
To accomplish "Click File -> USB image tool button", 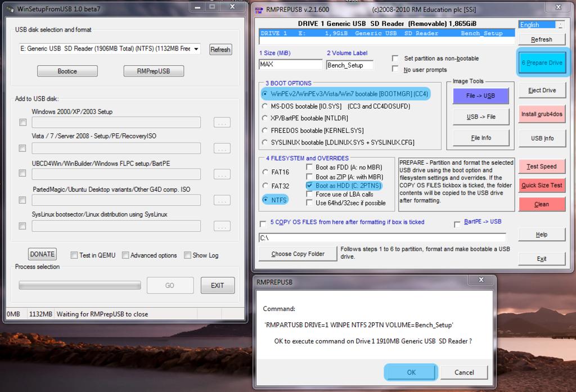I will tap(481, 96).
